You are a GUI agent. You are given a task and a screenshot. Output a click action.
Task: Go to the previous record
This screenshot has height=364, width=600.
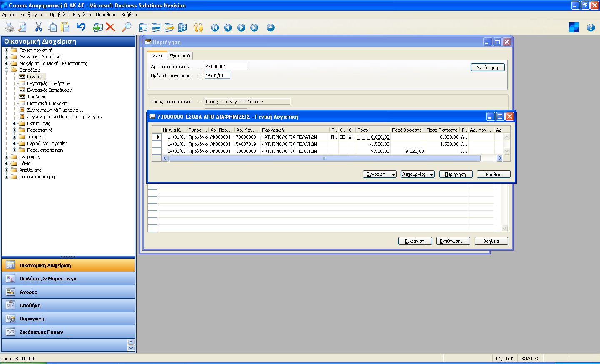228,27
